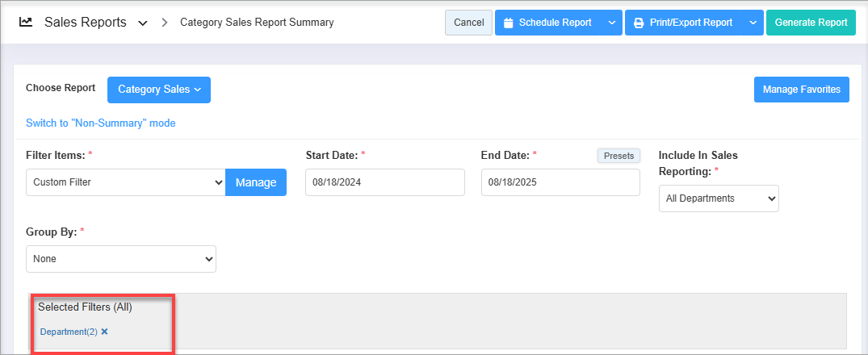
Task: Open the Group By dropdown
Action: (x=121, y=259)
